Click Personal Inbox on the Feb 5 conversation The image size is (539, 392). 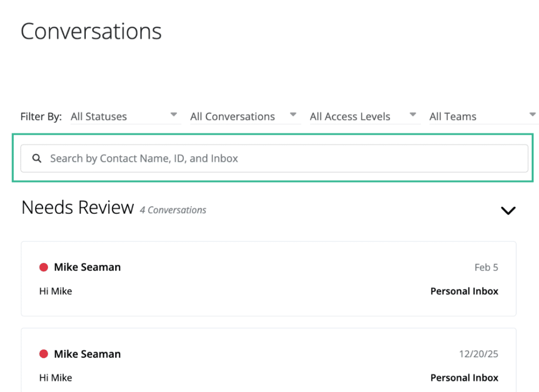(x=464, y=291)
